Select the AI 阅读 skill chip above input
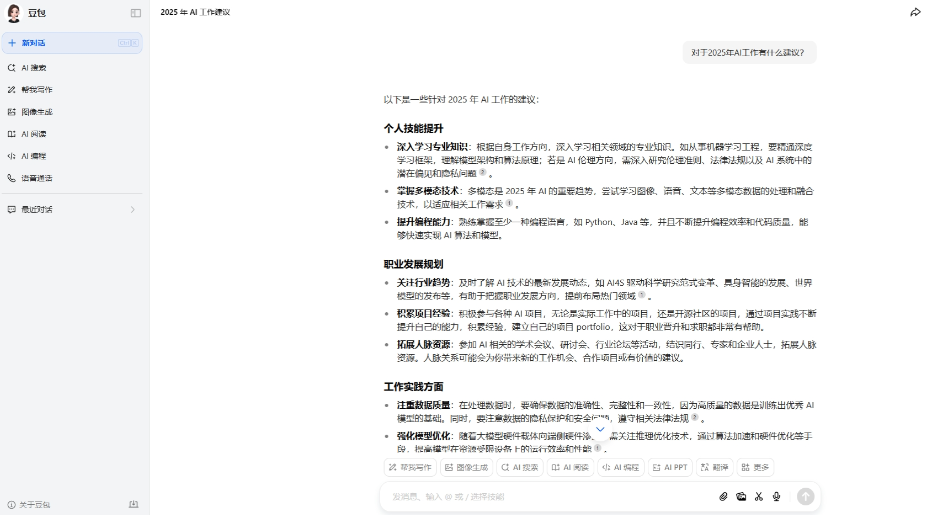 [571, 468]
